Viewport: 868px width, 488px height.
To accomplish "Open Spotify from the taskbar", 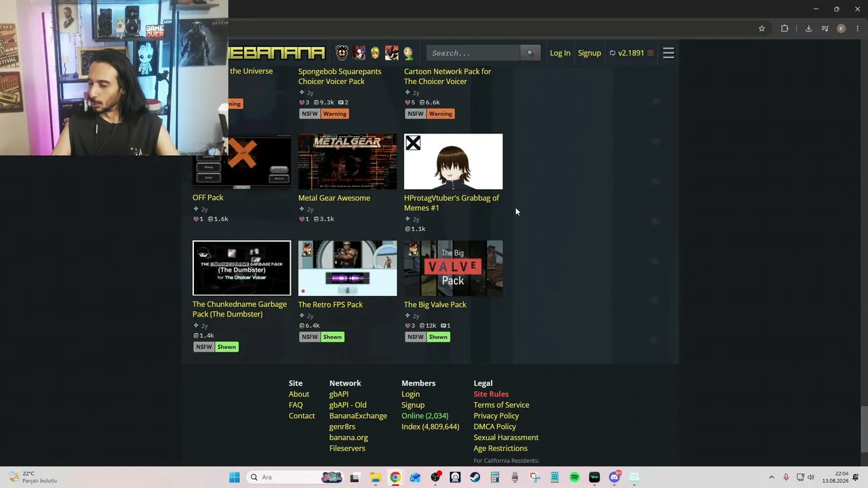I will point(574,477).
